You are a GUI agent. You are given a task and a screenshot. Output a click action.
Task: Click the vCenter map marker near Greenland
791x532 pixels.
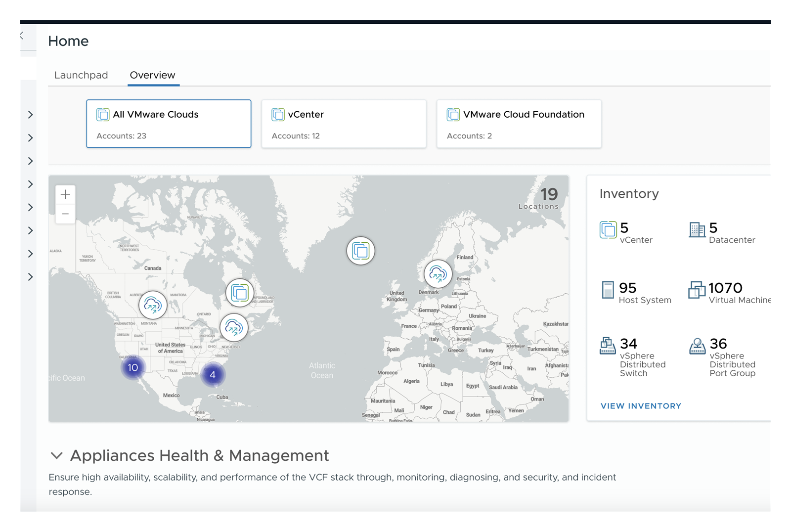point(360,251)
